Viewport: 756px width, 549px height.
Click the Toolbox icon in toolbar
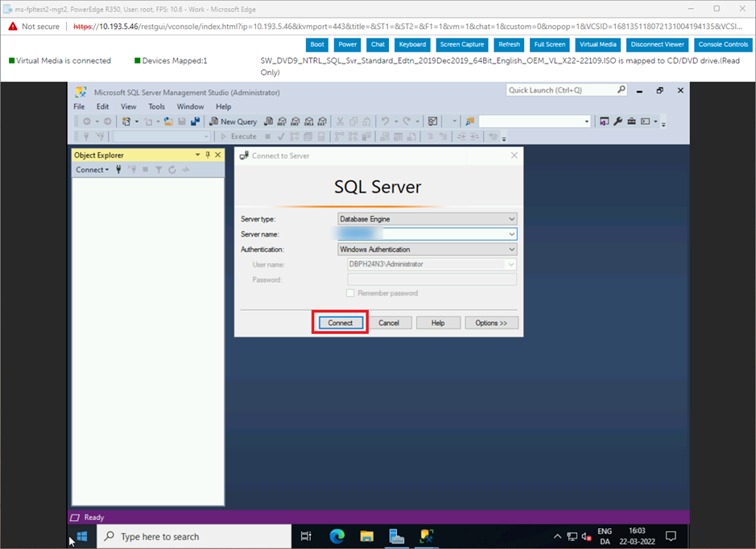click(x=631, y=122)
